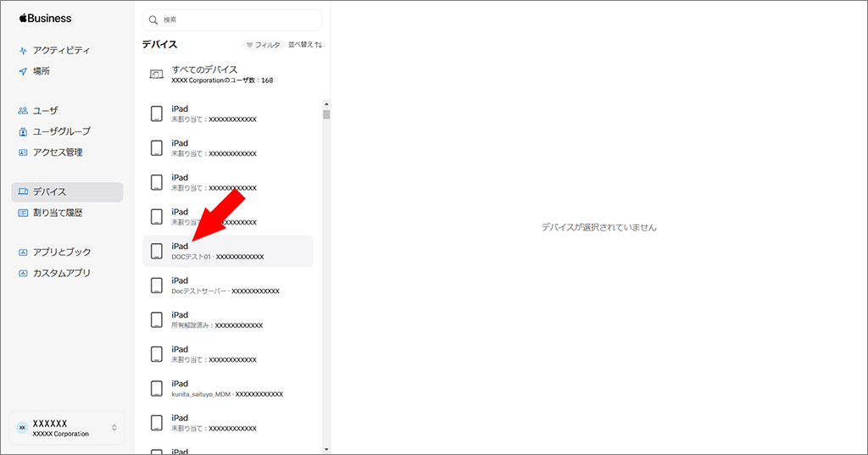Click tablet icon of 所有解除済み iPad

(x=157, y=320)
